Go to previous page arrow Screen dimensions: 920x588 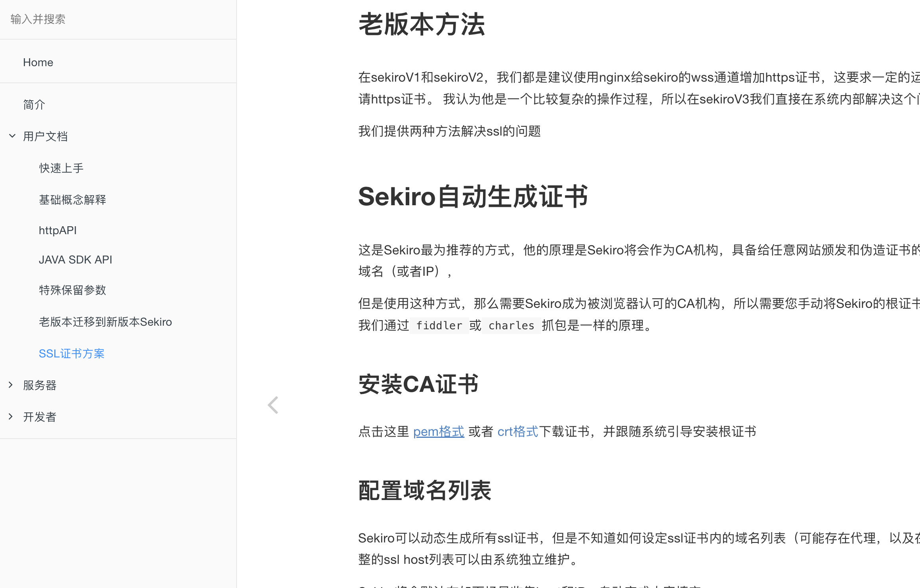(x=273, y=405)
